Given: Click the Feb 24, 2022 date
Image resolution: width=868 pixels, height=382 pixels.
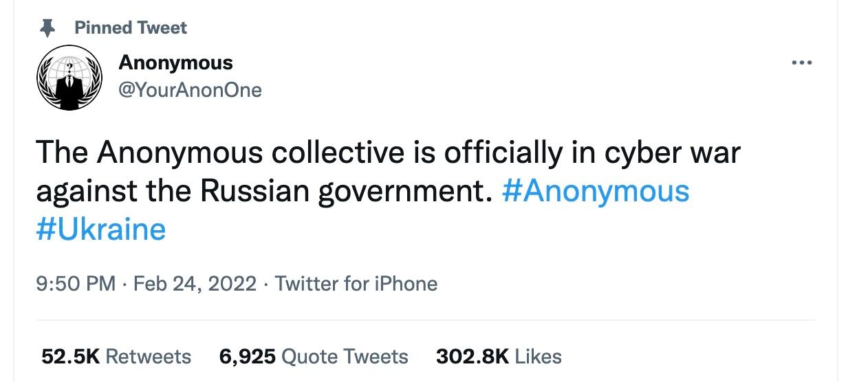Looking at the screenshot, I should [x=195, y=284].
